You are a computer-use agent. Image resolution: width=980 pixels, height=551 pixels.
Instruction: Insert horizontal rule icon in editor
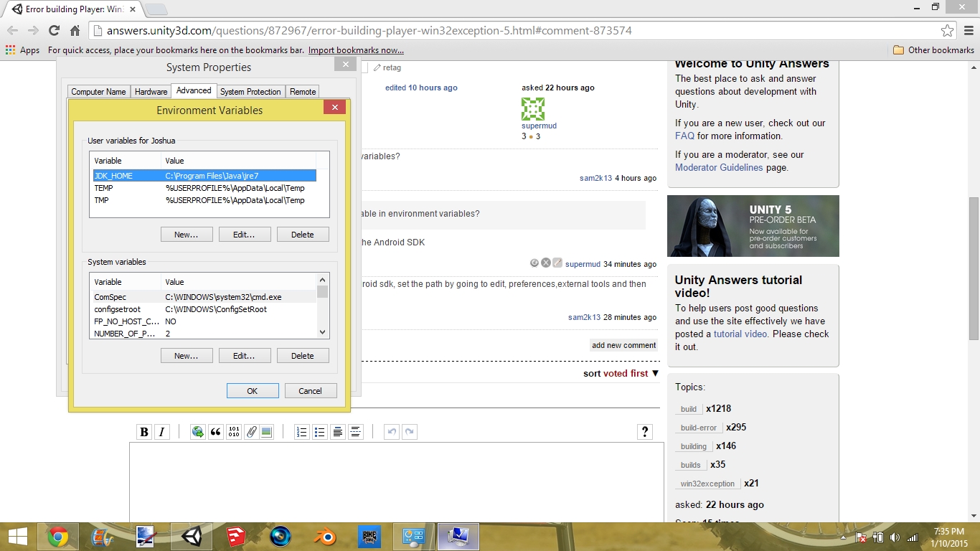[355, 432]
